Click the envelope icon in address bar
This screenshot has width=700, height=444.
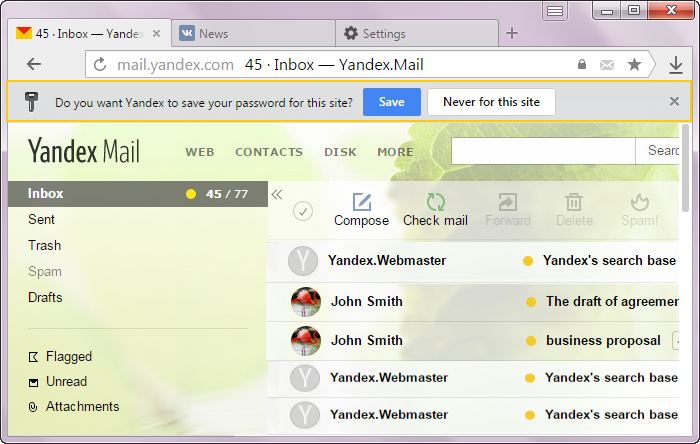(x=607, y=65)
